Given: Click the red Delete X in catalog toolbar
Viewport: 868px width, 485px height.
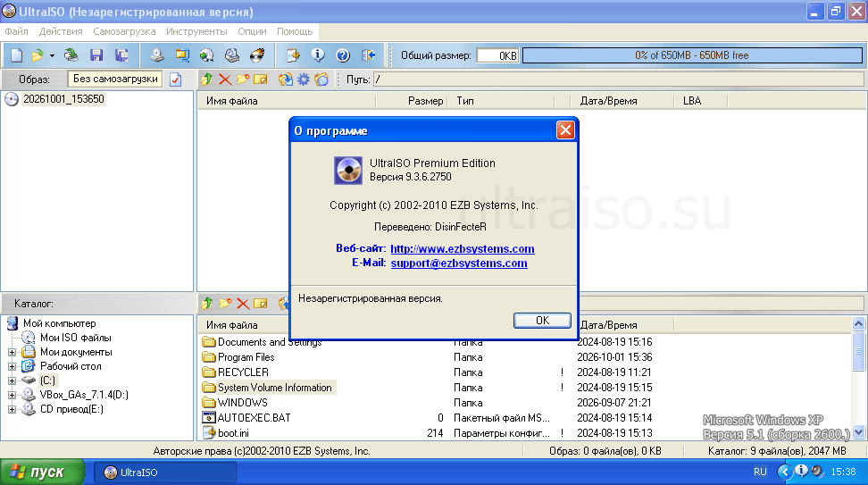Looking at the screenshot, I should (243, 304).
